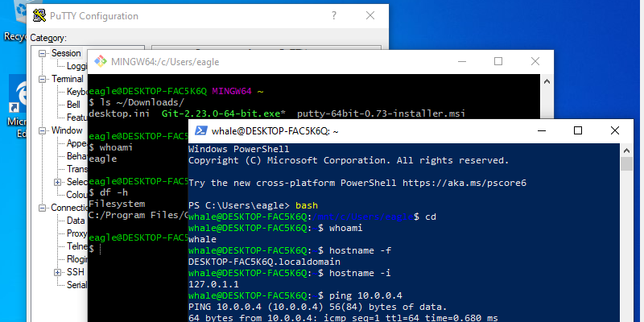This screenshot has height=322, width=644.
Task: Collapse the Window tree node
Action: point(43,130)
